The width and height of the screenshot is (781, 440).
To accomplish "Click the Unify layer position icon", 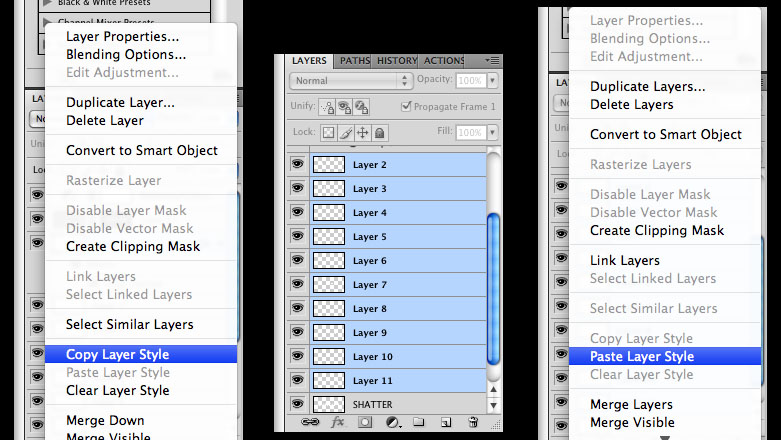I will (327, 107).
